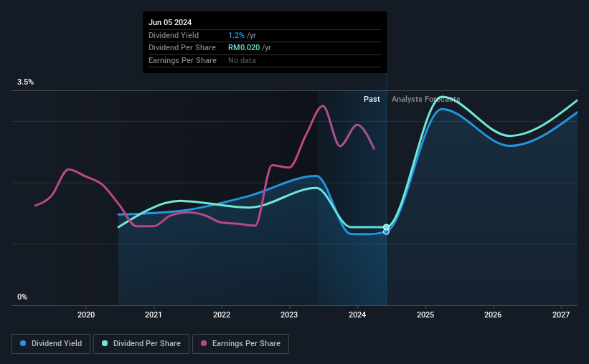This screenshot has width=589, height=364.
Task: Click the tooltip Earnings Per Share row label
Action: (182, 60)
